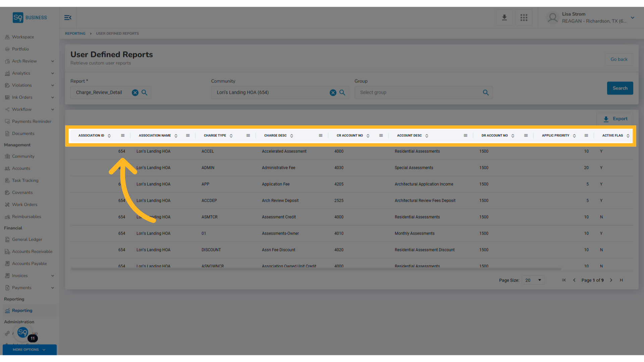Click the Search button

click(620, 88)
